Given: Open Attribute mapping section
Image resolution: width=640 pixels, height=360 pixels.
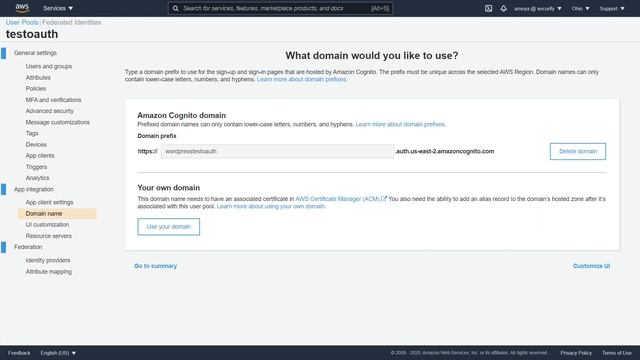Looking at the screenshot, I should point(48,272).
